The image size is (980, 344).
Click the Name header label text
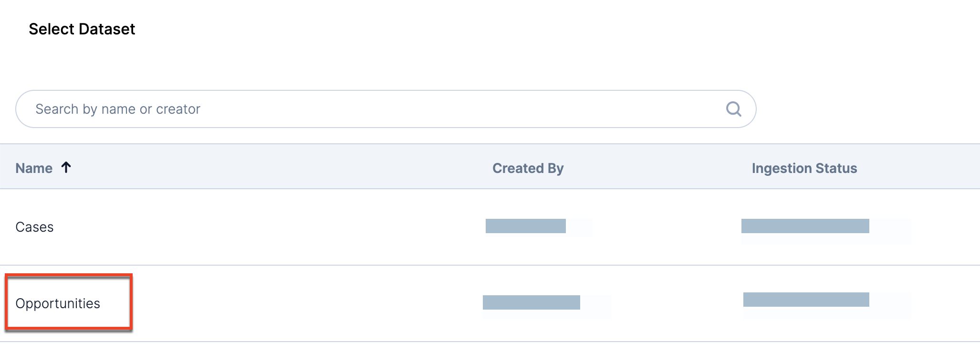click(x=34, y=168)
